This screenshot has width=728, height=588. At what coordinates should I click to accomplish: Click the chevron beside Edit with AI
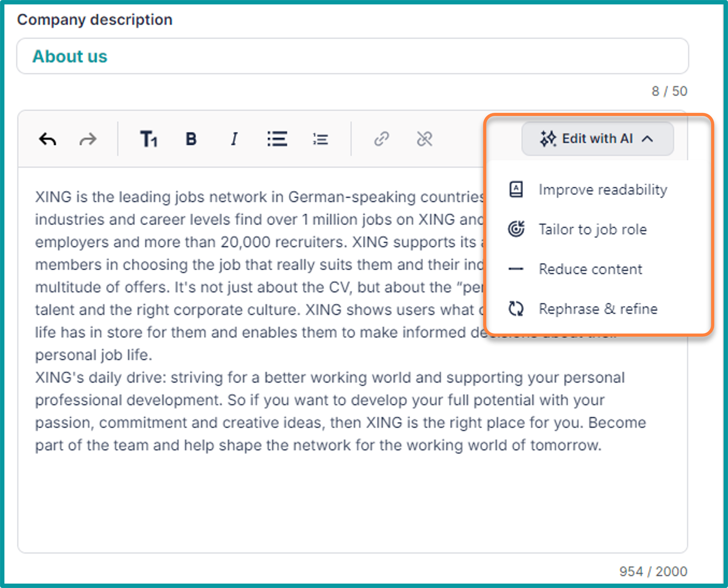[647, 139]
